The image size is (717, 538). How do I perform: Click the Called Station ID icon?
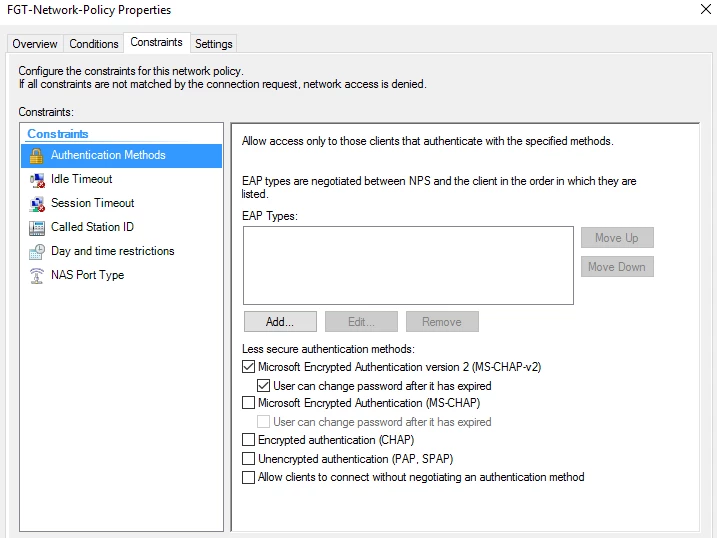click(37, 228)
